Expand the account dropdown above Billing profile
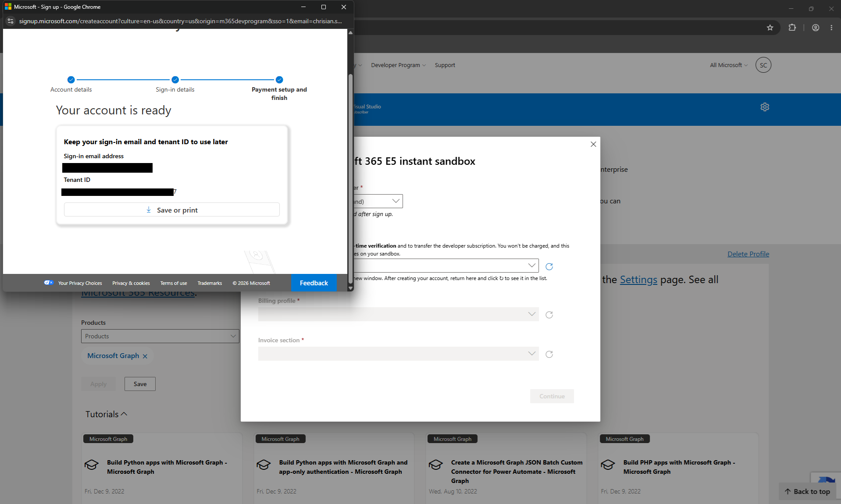 pos(446,266)
